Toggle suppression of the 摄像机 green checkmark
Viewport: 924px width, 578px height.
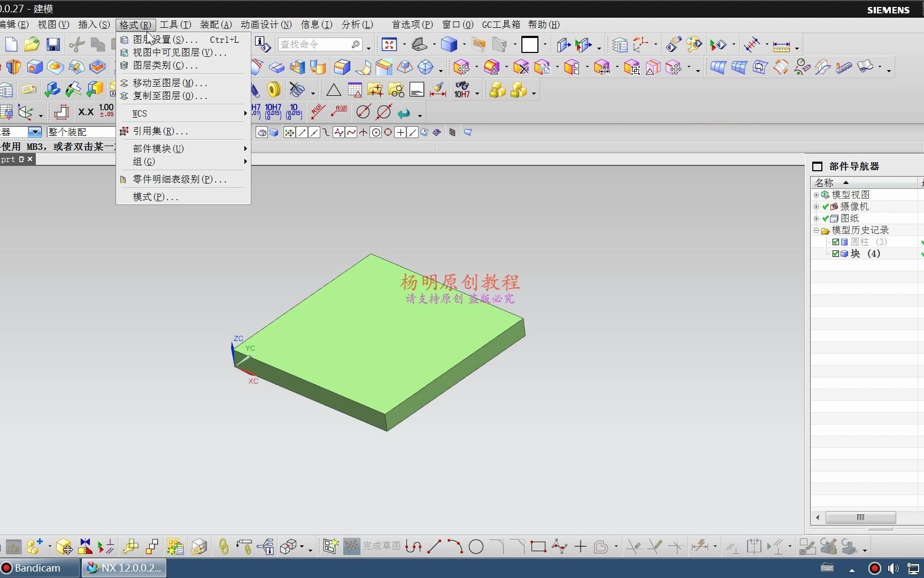click(x=826, y=207)
